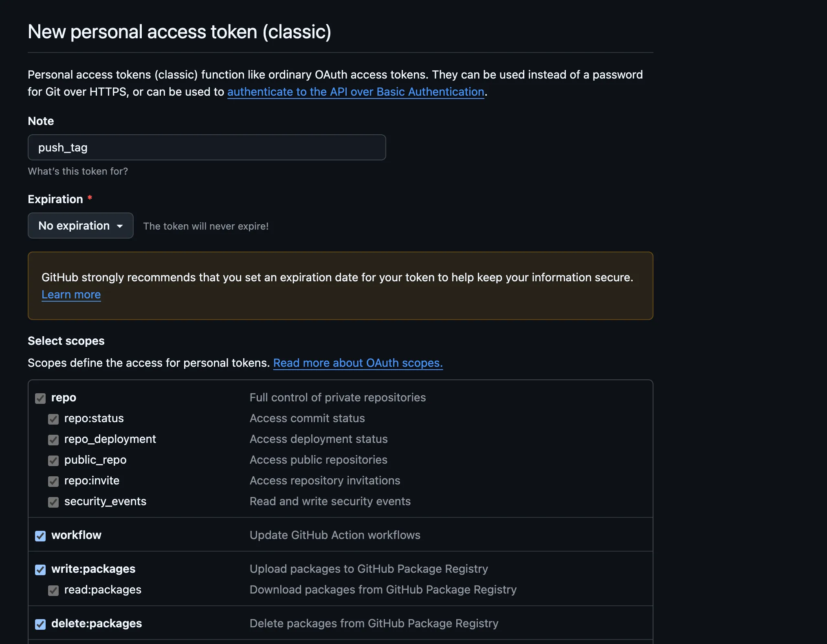Image resolution: width=827 pixels, height=644 pixels.
Task: Click the workflow scope label
Action: pos(76,535)
